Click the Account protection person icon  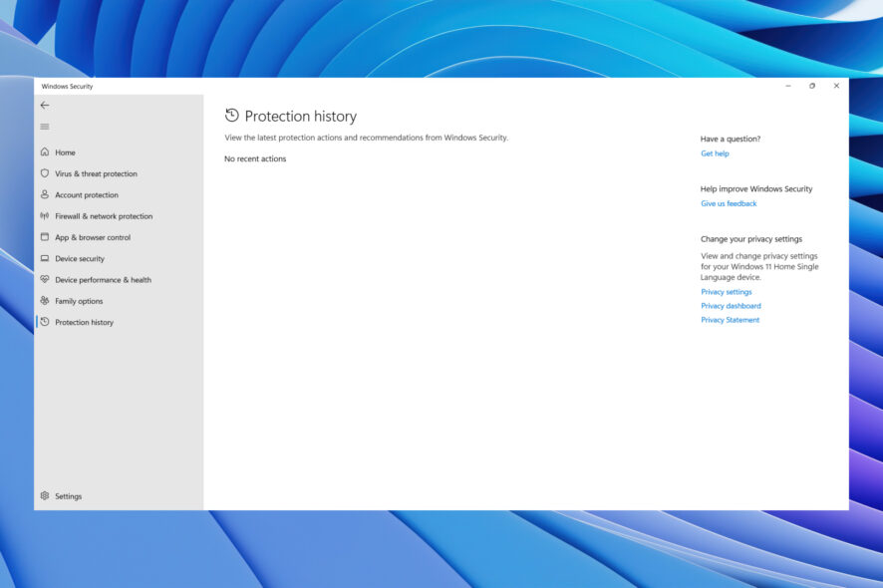pyautogui.click(x=45, y=194)
